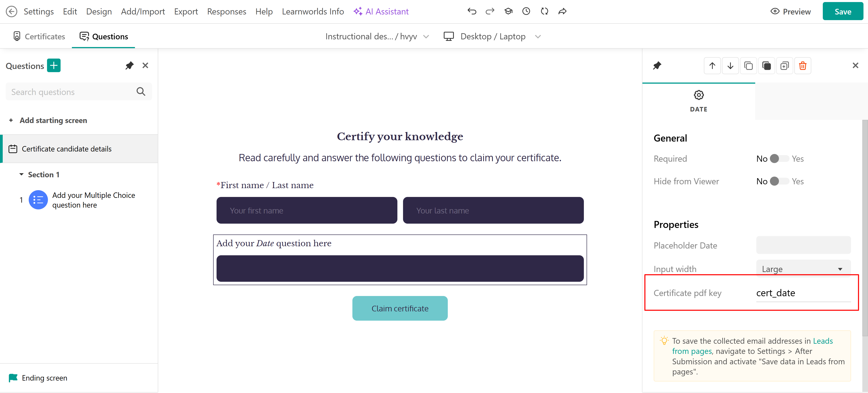This screenshot has height=393, width=868.
Task: Click the search questions magnifier icon
Action: [x=141, y=92]
